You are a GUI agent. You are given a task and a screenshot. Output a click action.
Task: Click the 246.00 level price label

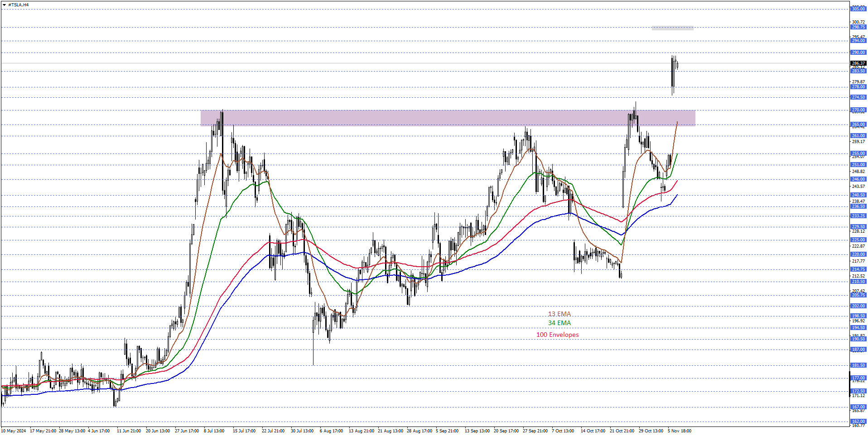pos(858,179)
